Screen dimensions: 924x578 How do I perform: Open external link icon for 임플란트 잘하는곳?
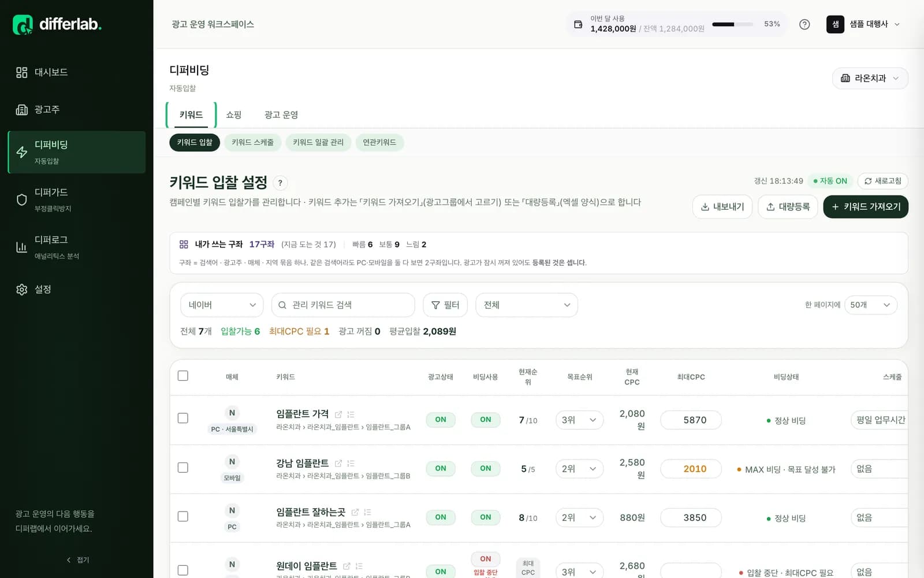tap(355, 512)
